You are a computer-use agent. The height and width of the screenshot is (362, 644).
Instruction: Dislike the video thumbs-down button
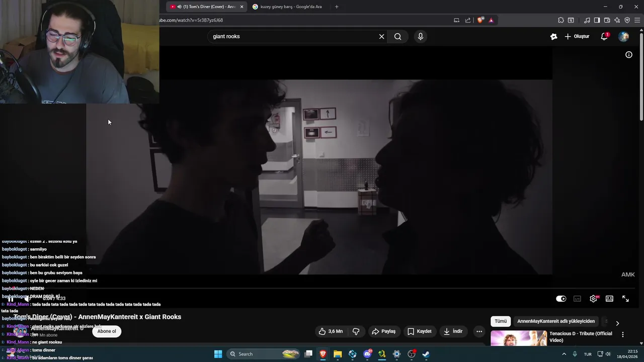click(x=356, y=331)
